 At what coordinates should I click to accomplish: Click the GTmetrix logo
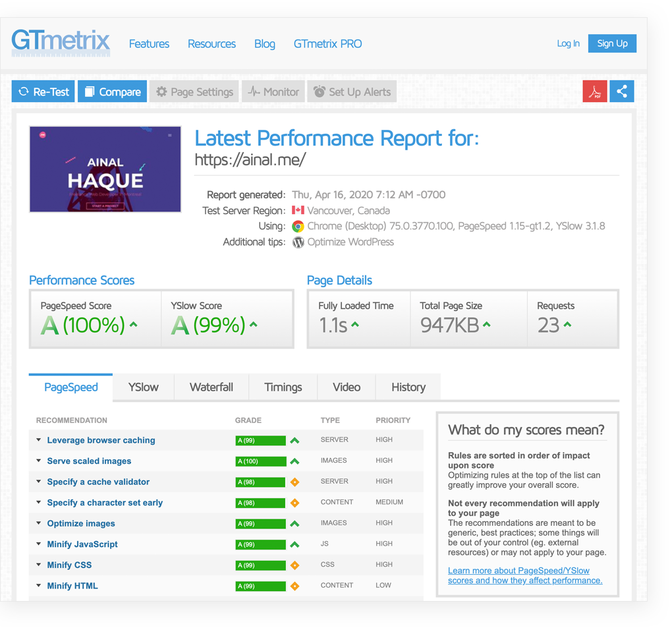click(61, 42)
